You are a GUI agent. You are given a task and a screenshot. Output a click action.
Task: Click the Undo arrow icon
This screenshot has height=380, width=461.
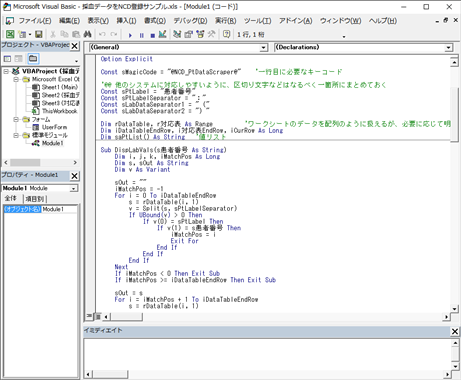click(x=102, y=34)
